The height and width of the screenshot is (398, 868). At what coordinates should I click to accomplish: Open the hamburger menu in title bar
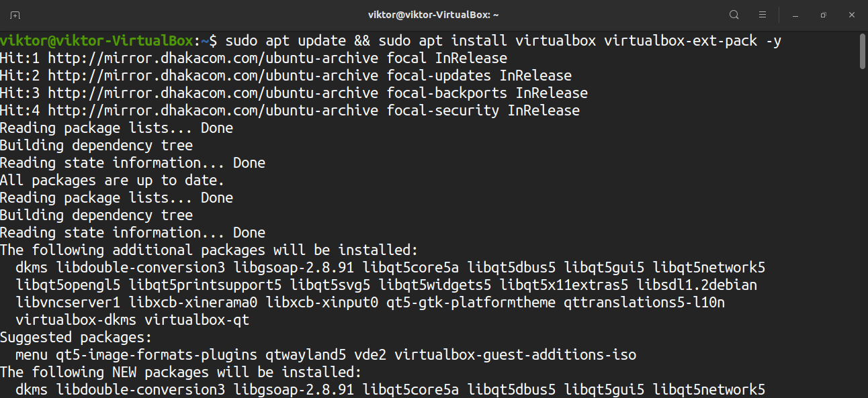click(763, 15)
